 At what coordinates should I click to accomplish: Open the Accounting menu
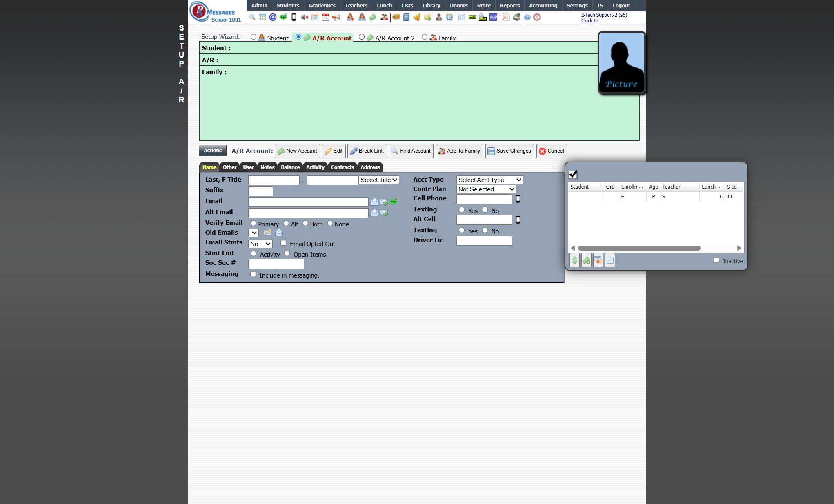tap(543, 5)
